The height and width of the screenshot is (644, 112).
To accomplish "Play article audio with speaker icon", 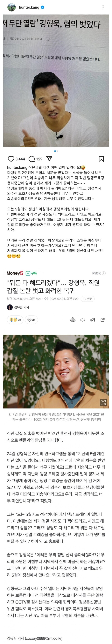I will [x=83, y=320].
